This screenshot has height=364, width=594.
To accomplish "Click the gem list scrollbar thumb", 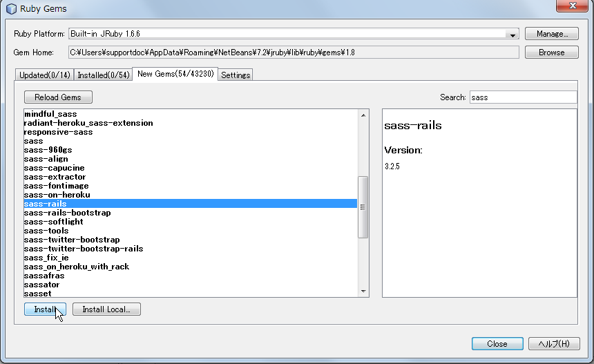I will pyautogui.click(x=363, y=207).
